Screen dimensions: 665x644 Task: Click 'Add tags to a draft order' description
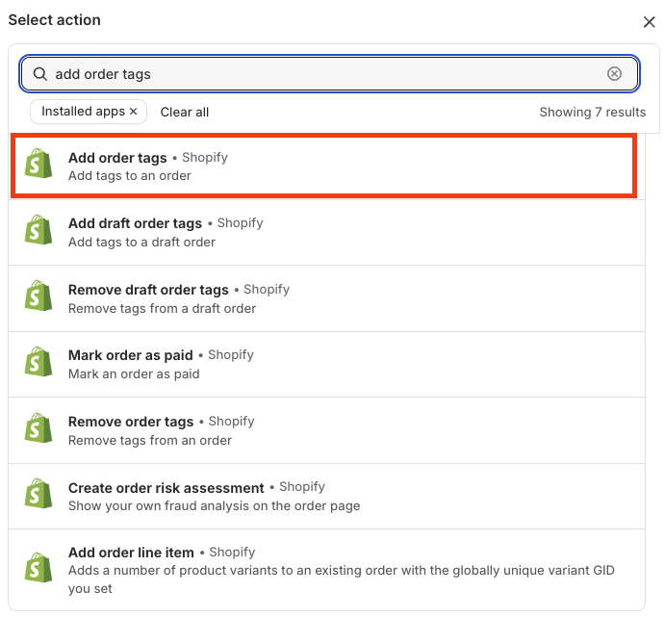point(141,242)
